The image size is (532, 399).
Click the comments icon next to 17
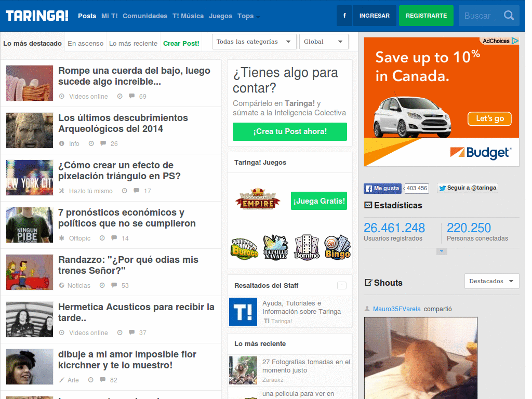137,191
